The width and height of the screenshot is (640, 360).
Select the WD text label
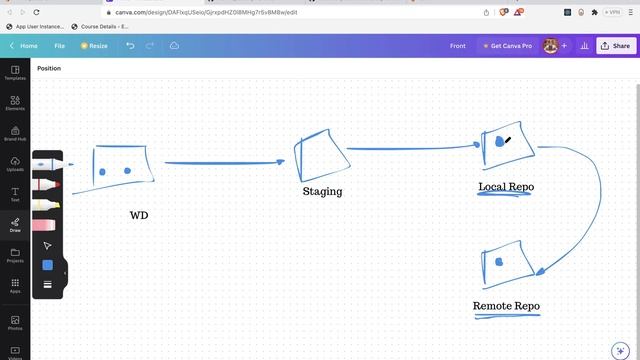pyautogui.click(x=139, y=215)
